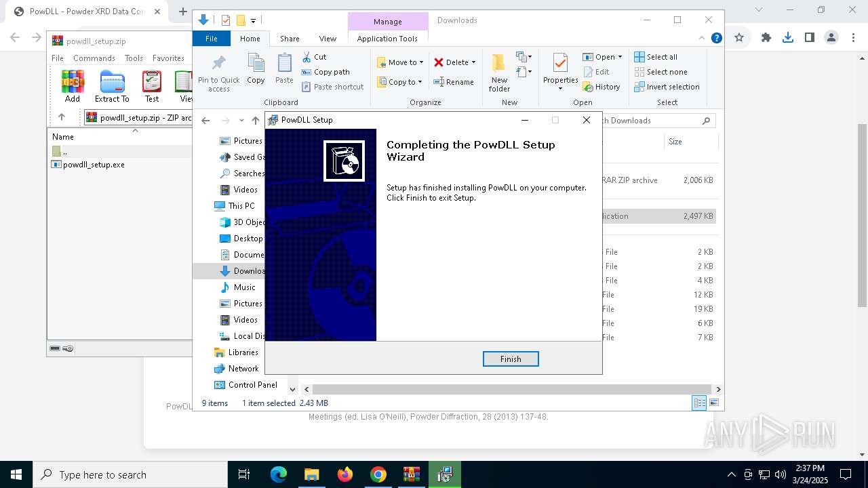This screenshot has width=868, height=488.
Task: Switch to large icons view layout
Action: [x=713, y=403]
